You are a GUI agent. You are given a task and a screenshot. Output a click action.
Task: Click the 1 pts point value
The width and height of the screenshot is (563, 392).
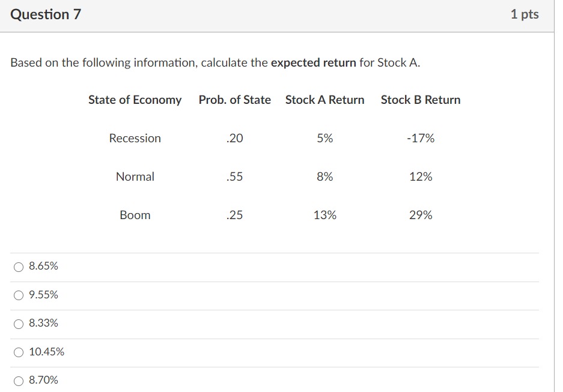(x=524, y=14)
